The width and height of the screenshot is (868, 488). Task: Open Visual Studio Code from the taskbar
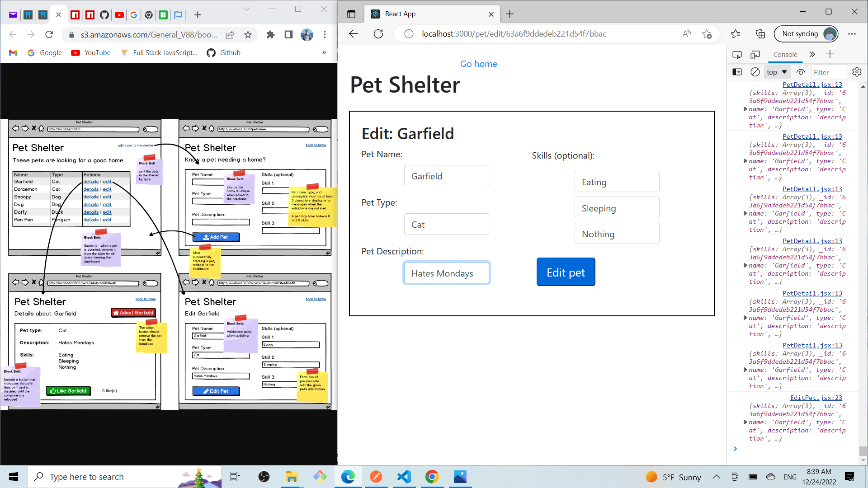(404, 477)
